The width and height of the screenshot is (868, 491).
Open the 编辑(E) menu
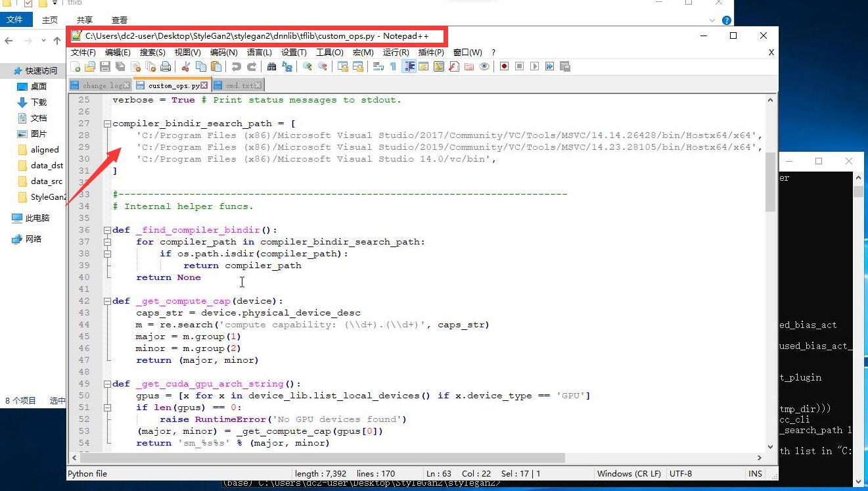pyautogui.click(x=118, y=52)
